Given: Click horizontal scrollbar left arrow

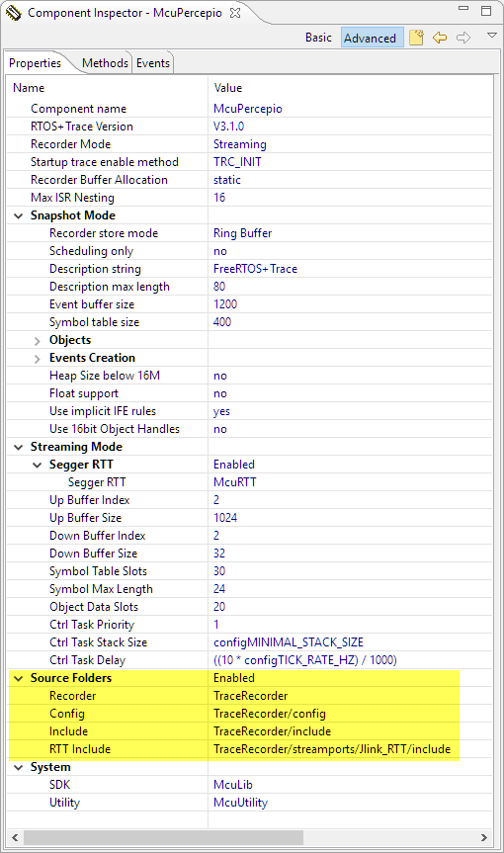Looking at the screenshot, I should (15, 838).
